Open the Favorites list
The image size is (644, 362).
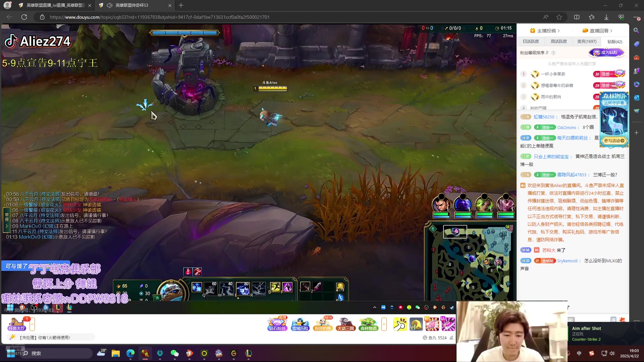592,17
